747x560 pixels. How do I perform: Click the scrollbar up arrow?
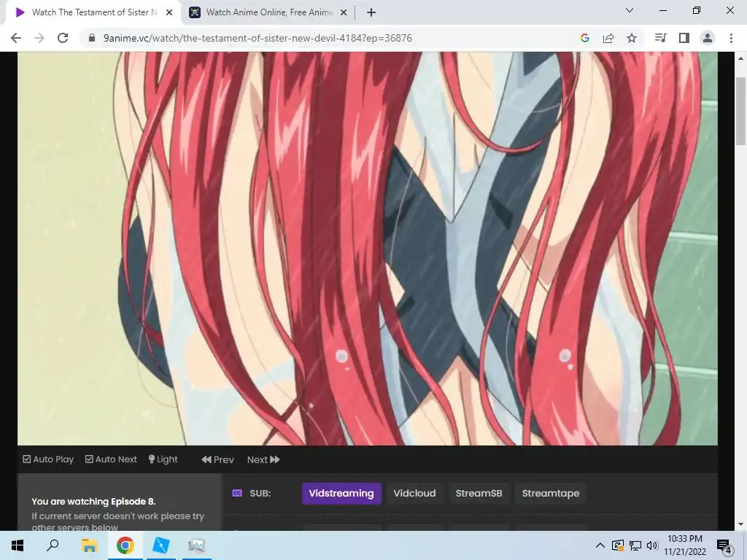coord(740,58)
